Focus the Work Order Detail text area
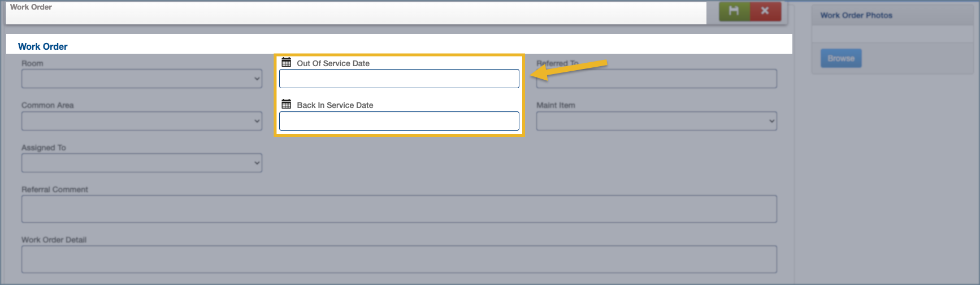Screen dimensions: 980x285 click(399, 259)
